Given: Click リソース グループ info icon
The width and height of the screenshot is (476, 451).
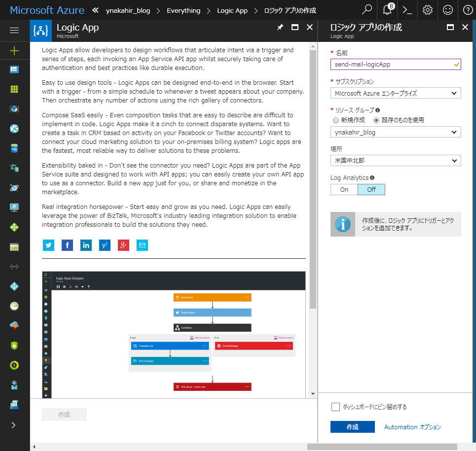Looking at the screenshot, I should tap(377, 110).
